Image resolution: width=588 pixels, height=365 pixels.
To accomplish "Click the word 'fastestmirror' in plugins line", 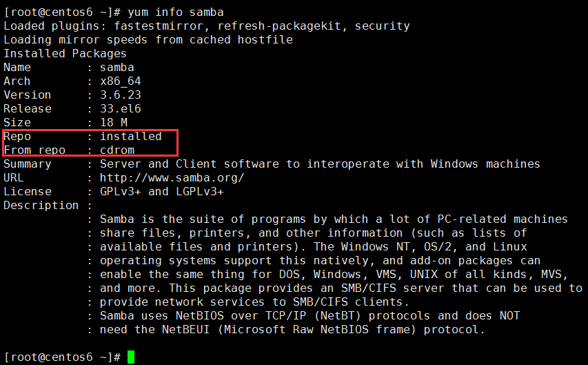I will pos(159,26).
